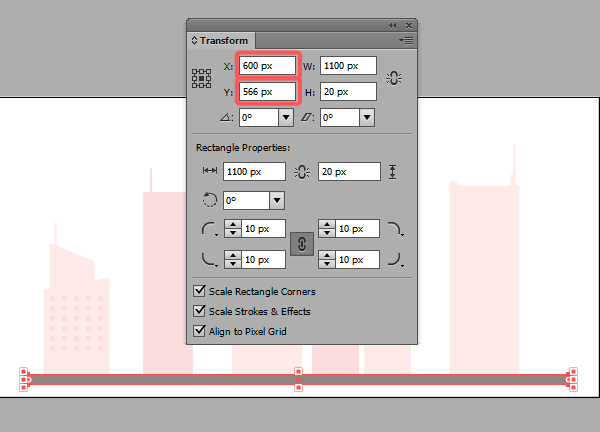Click the rectangle height field
600x432 pixels.
click(349, 171)
